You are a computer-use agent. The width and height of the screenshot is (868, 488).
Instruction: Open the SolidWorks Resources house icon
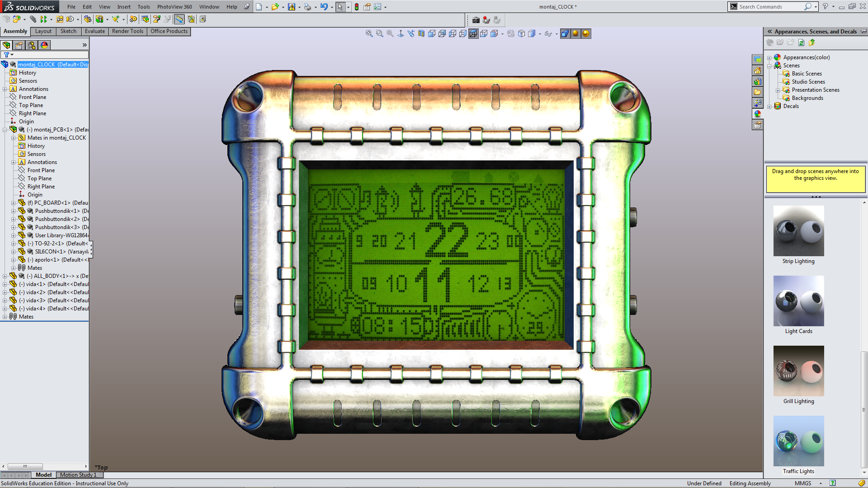click(758, 70)
